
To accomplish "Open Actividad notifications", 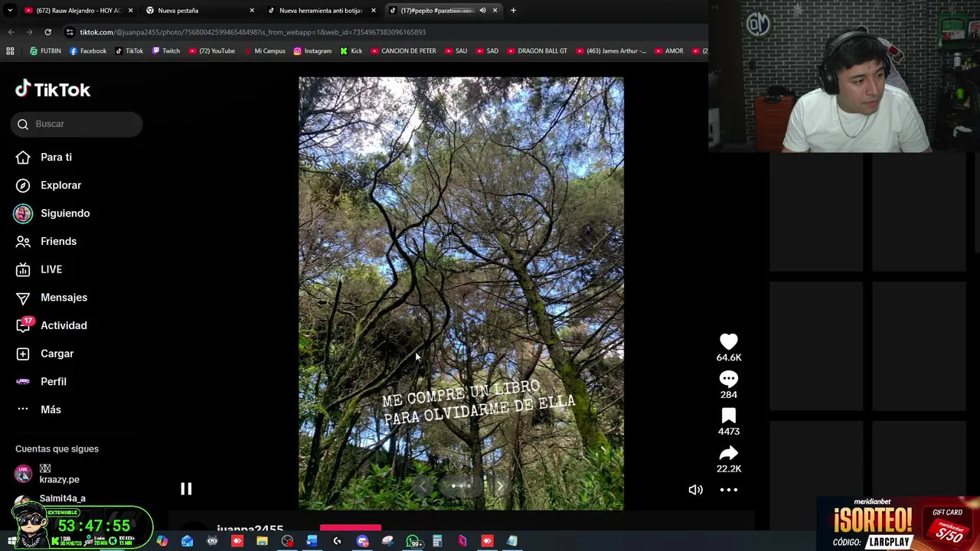I will point(64,325).
